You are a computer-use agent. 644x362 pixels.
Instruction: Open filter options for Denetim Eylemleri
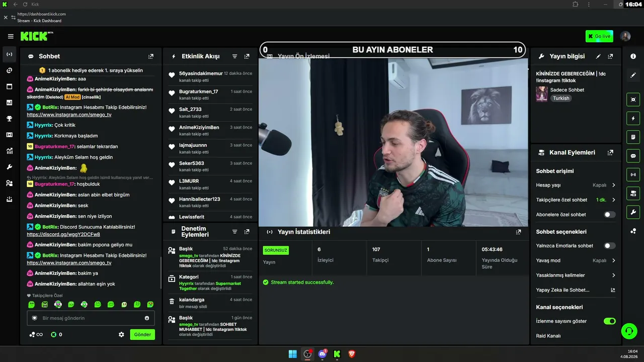click(234, 232)
